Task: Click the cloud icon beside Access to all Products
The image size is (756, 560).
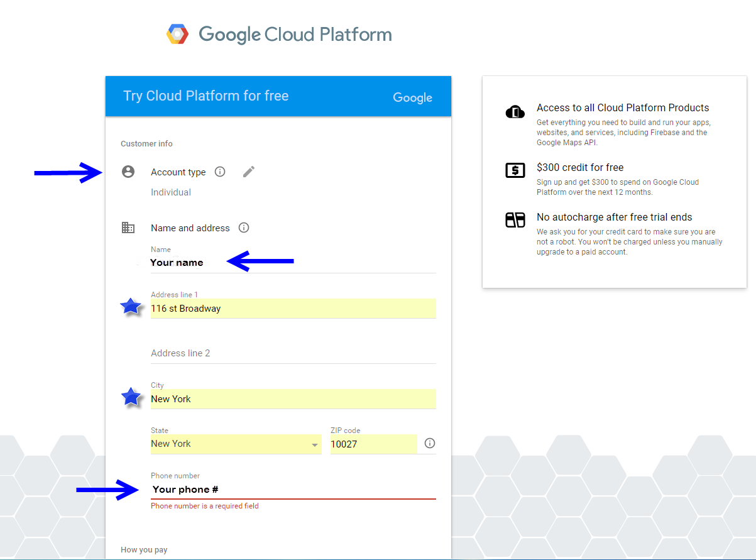Action: (x=515, y=113)
